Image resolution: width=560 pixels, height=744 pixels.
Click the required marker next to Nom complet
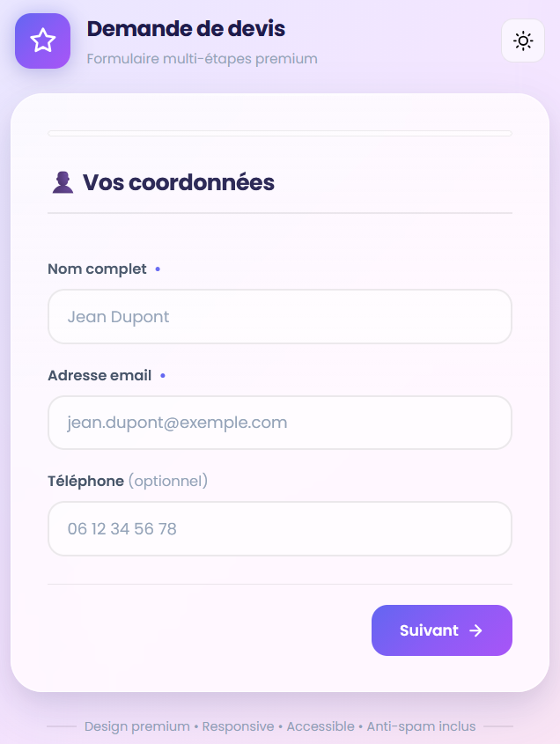pos(158,269)
